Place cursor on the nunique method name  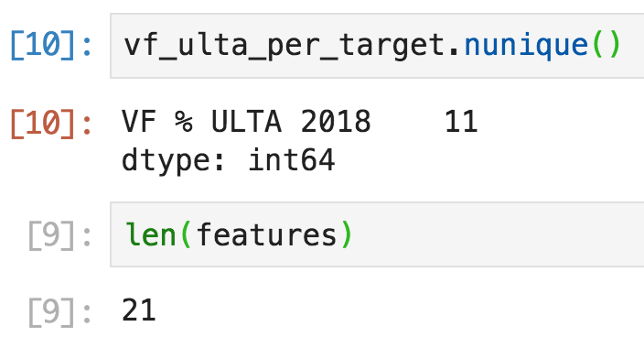527,46
